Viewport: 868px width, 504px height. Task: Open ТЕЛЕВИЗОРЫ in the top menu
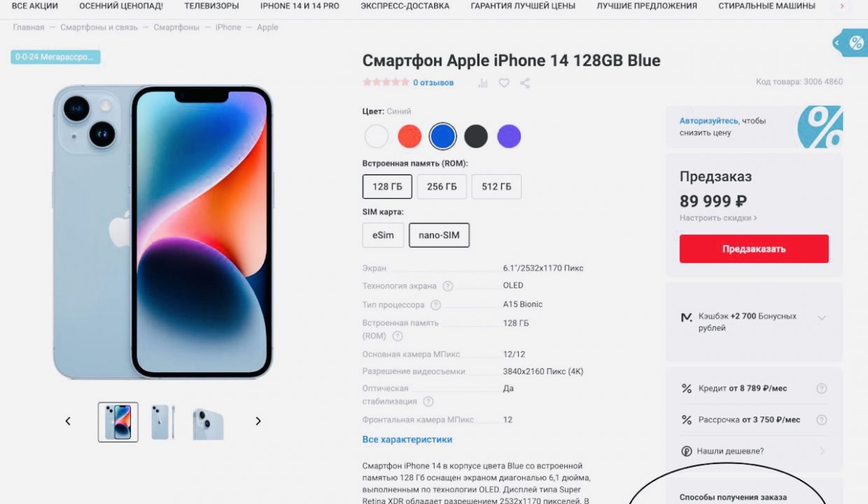[211, 6]
